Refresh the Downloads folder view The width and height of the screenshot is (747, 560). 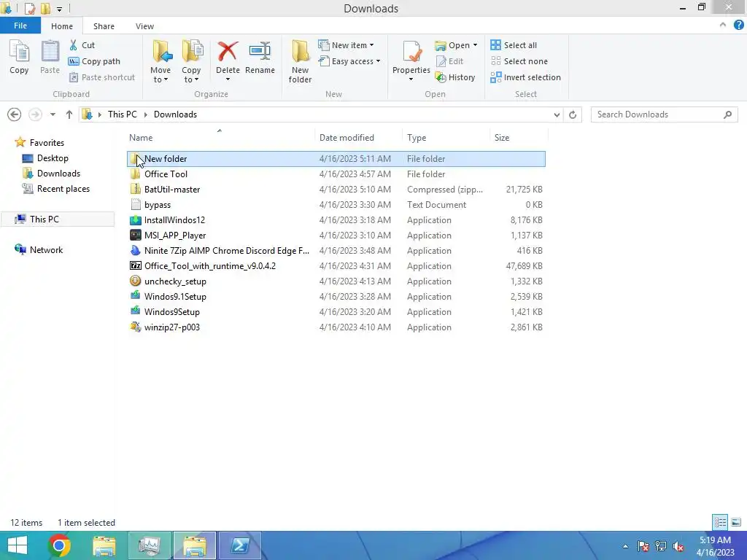point(573,114)
